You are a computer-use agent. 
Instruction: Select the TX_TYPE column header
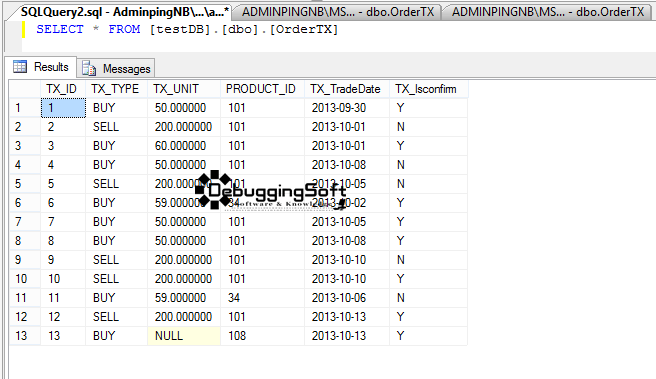click(116, 89)
